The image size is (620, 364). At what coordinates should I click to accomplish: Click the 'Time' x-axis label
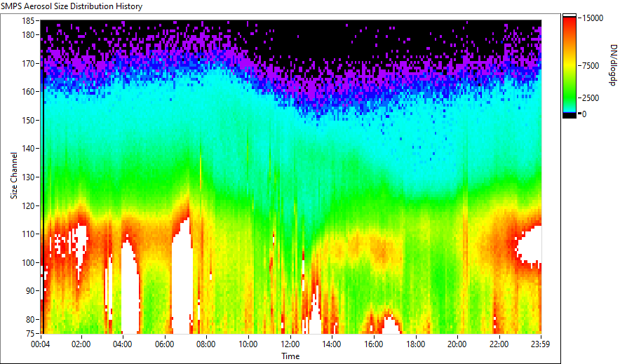coord(290,356)
